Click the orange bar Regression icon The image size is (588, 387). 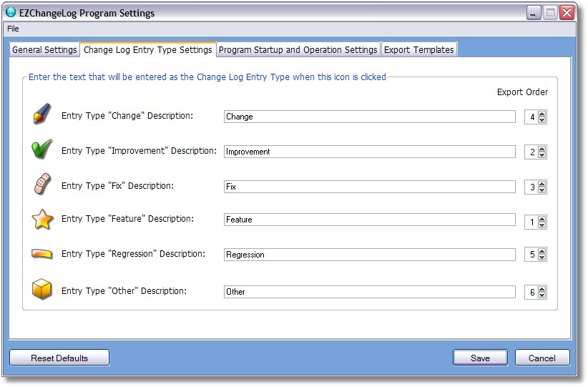point(42,254)
